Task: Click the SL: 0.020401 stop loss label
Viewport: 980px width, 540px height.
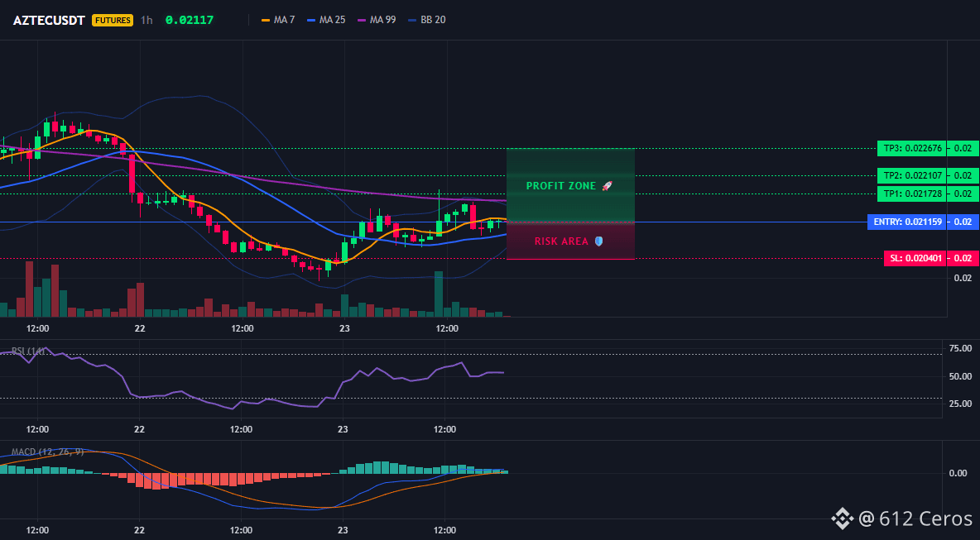Action: 915,259
